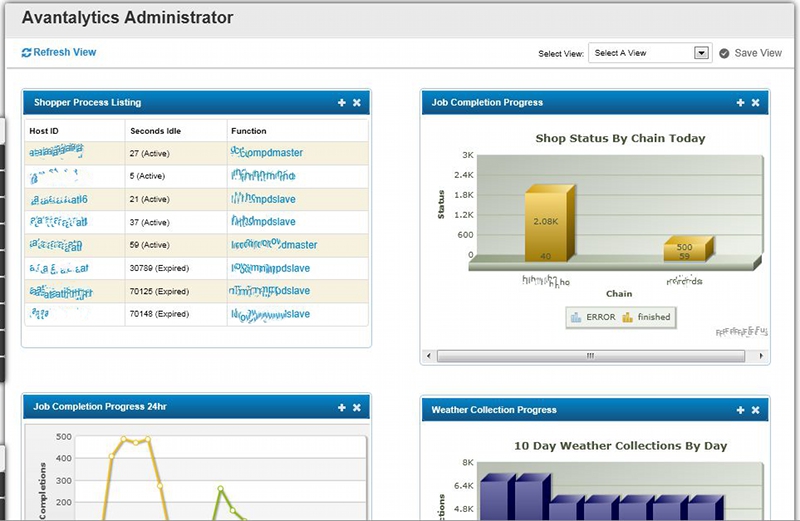Click the Refresh View link
This screenshot has height=521, width=800.
point(59,52)
